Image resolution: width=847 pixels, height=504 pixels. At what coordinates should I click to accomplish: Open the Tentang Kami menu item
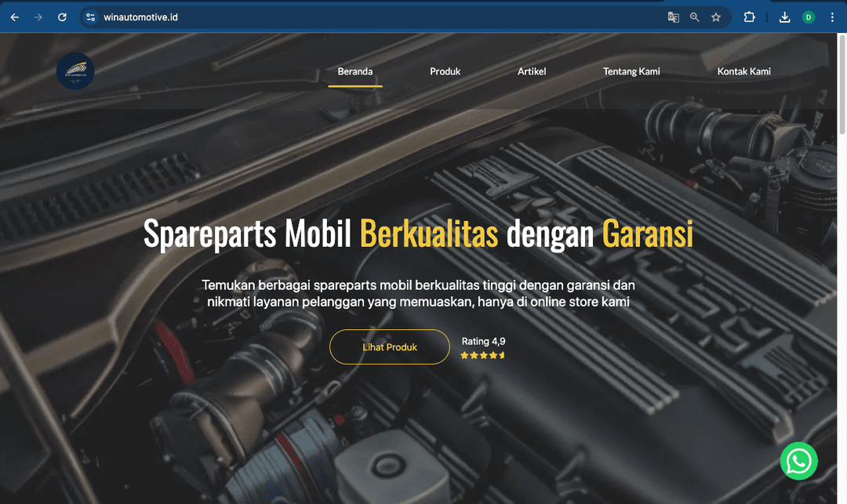coord(631,71)
